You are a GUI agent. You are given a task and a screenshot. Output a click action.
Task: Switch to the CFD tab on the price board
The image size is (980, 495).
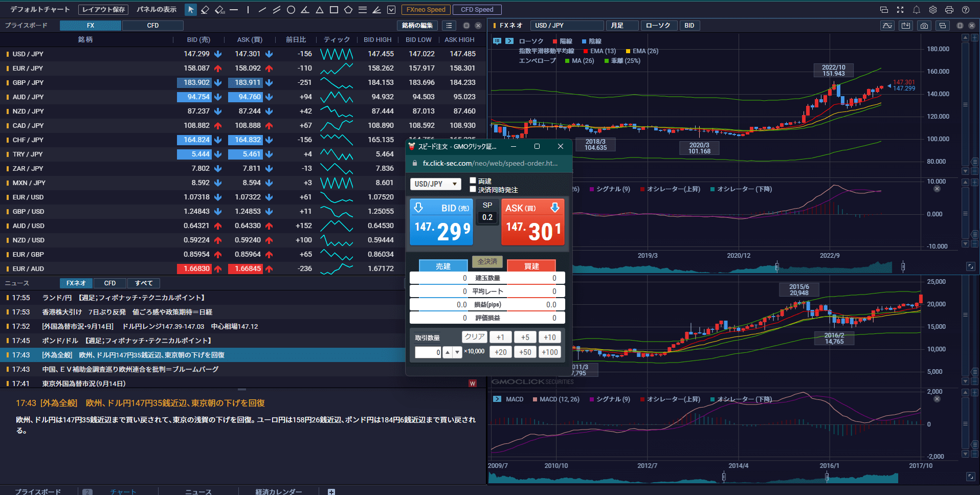tap(152, 25)
